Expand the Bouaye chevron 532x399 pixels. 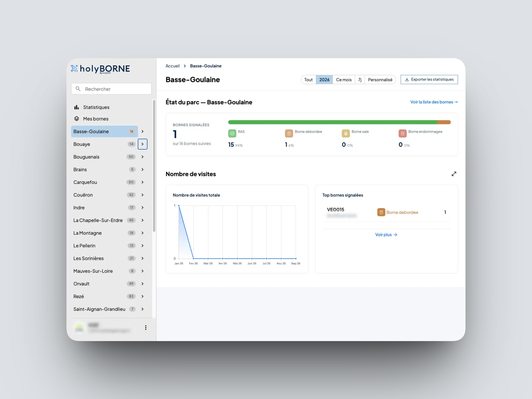pos(142,144)
